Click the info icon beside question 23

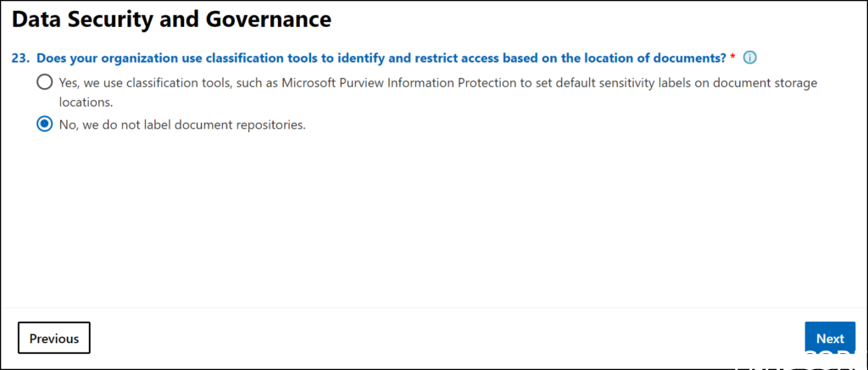coord(749,58)
